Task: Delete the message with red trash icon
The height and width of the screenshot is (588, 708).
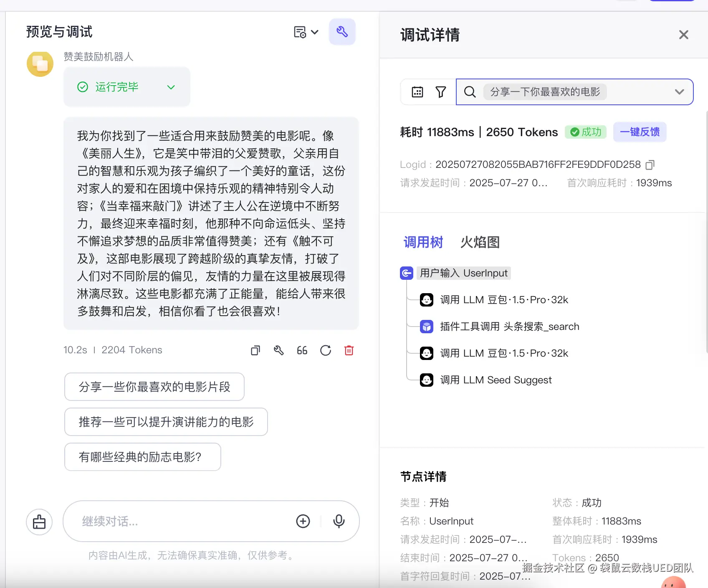Action: (349, 350)
